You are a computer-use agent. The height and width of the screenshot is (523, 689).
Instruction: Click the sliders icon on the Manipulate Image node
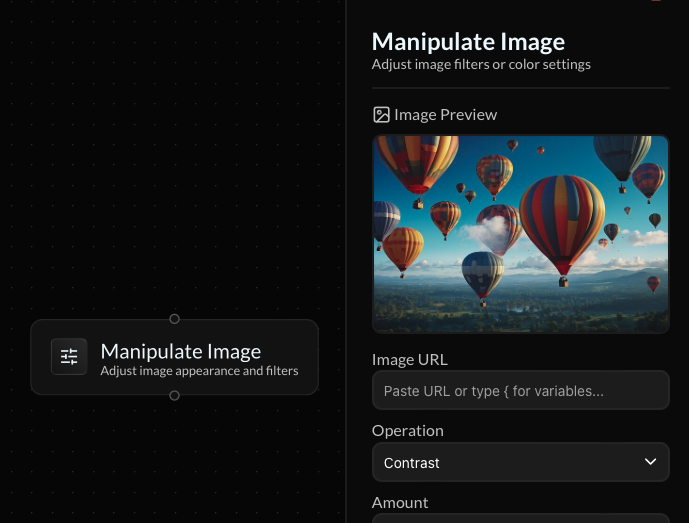click(69, 357)
